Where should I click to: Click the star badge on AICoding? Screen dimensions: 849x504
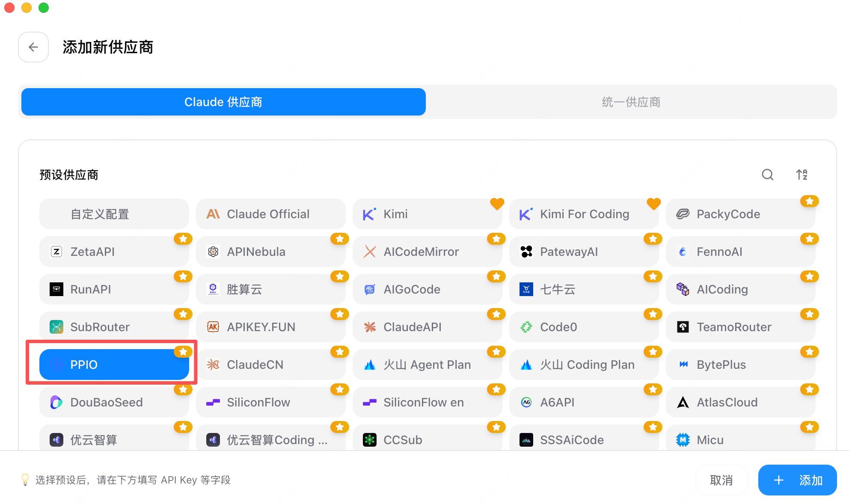tap(810, 276)
